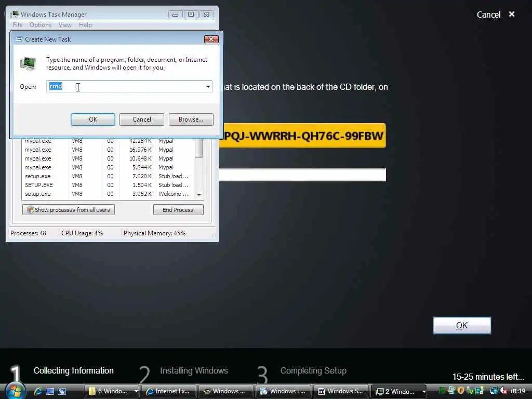Image resolution: width=532 pixels, height=399 pixels.
Task: Click Physical Memory: 45% in the status bar
Action: pyautogui.click(x=154, y=233)
